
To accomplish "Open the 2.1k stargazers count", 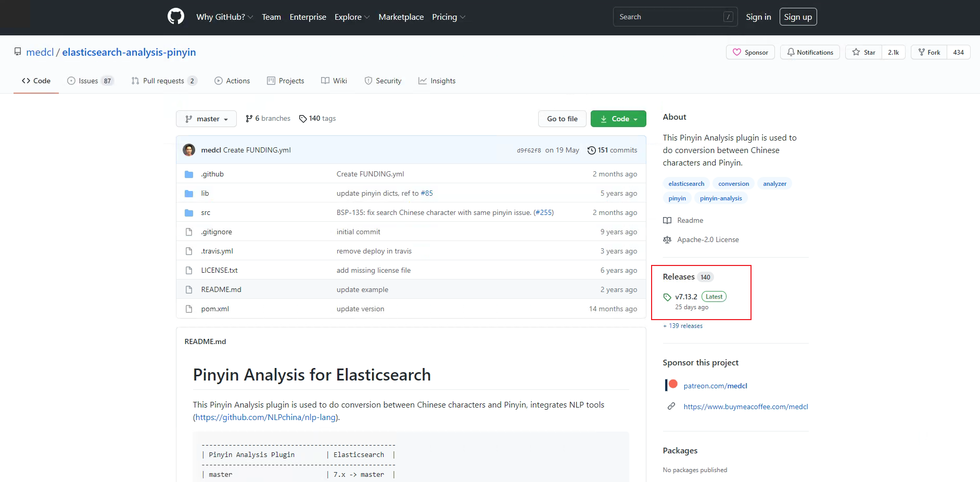I will (x=894, y=52).
